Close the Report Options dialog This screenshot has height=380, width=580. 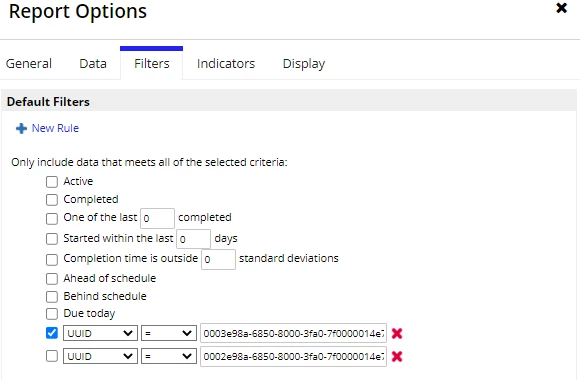click(562, 8)
